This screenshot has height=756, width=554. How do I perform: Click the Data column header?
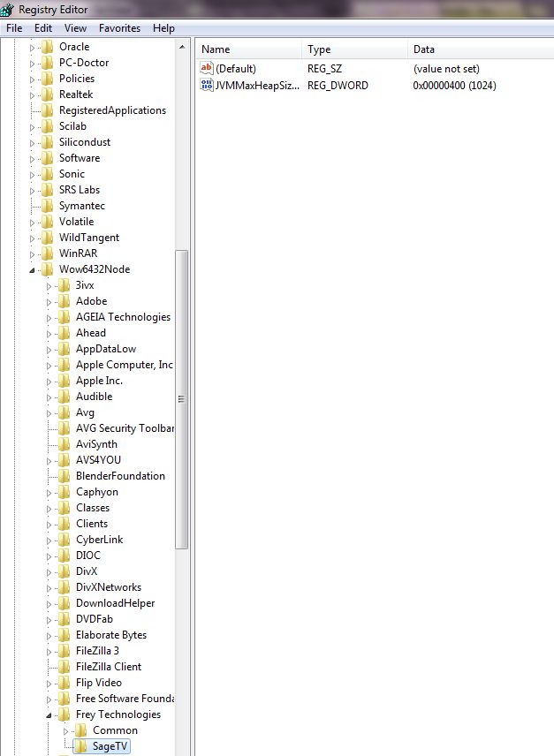pos(481,49)
